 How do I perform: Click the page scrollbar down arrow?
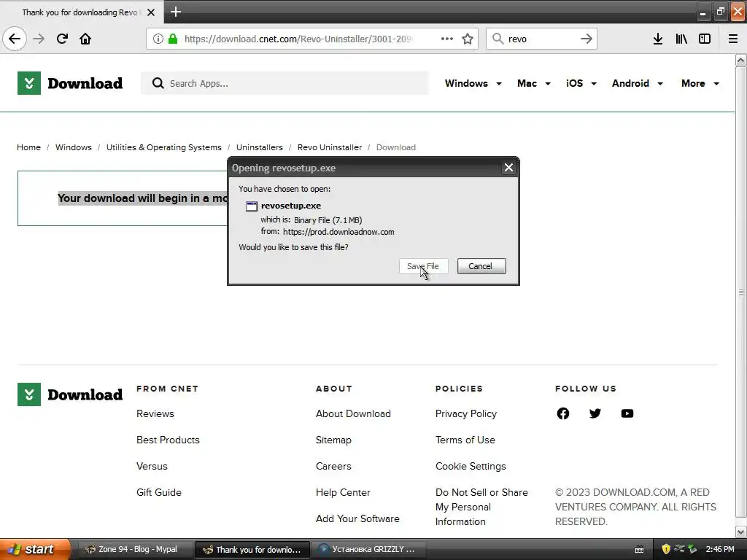click(741, 532)
